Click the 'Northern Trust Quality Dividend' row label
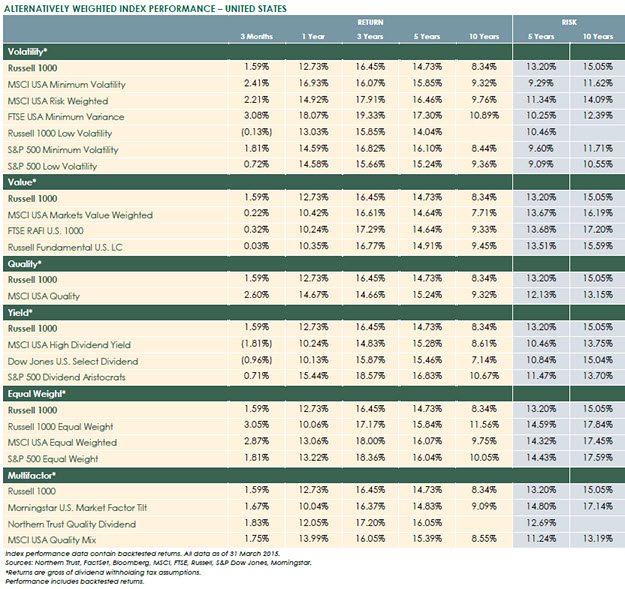 72,524
